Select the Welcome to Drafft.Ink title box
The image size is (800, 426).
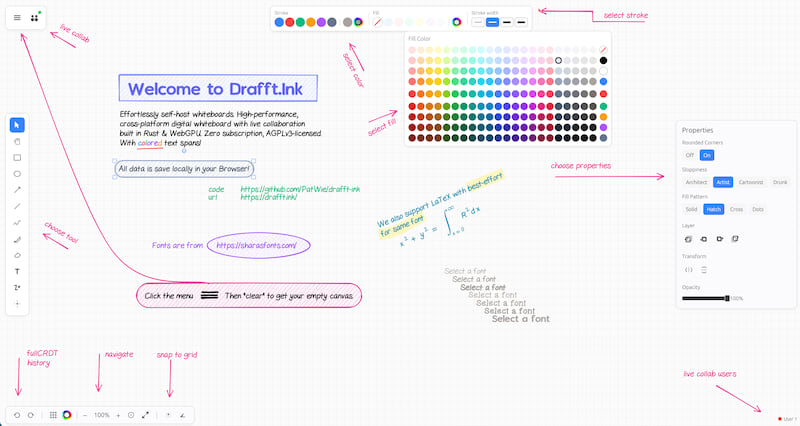[x=218, y=88]
